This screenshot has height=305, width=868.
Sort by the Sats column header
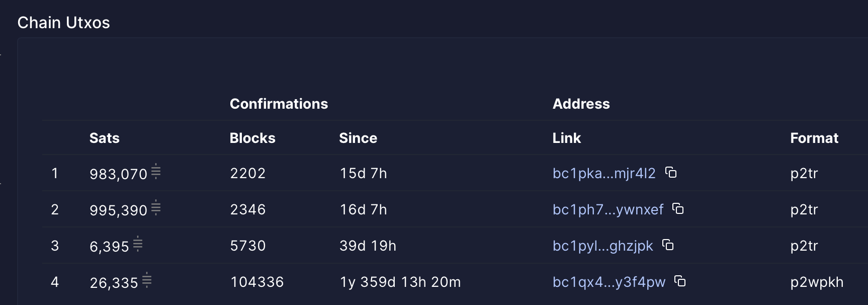coord(105,138)
